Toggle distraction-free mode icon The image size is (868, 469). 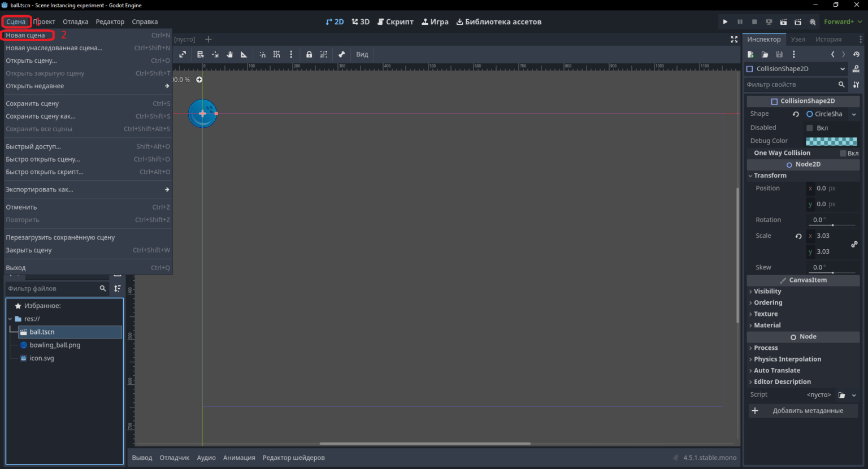734,39
